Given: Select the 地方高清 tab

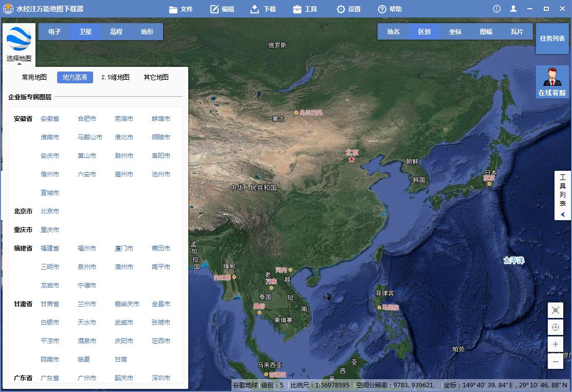Looking at the screenshot, I should [75, 77].
